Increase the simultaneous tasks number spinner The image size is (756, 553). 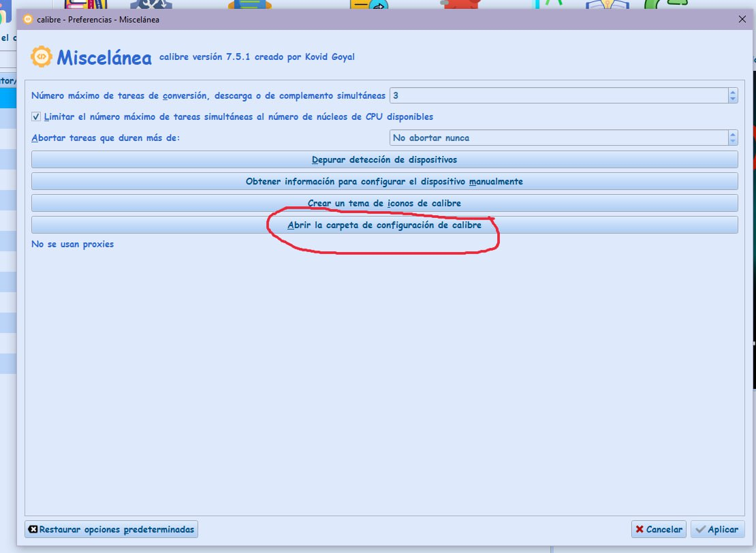[732, 92]
